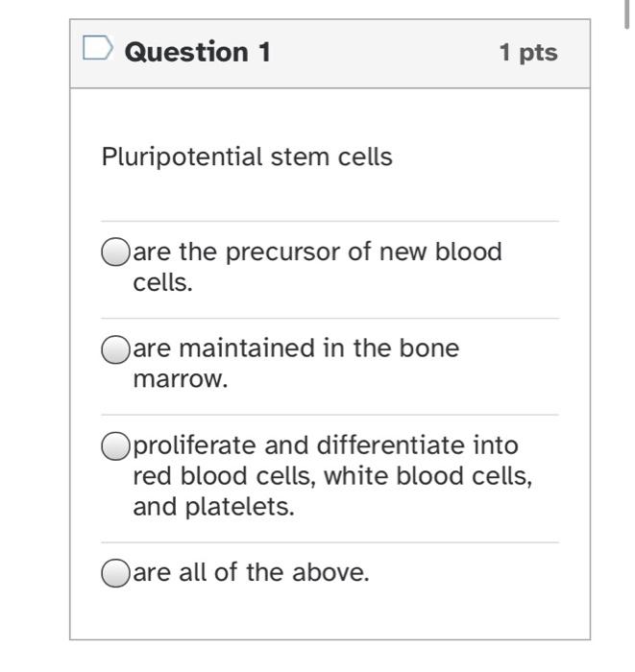Click the question prompt 'Pluripotential stem cells'

pyautogui.click(x=247, y=156)
